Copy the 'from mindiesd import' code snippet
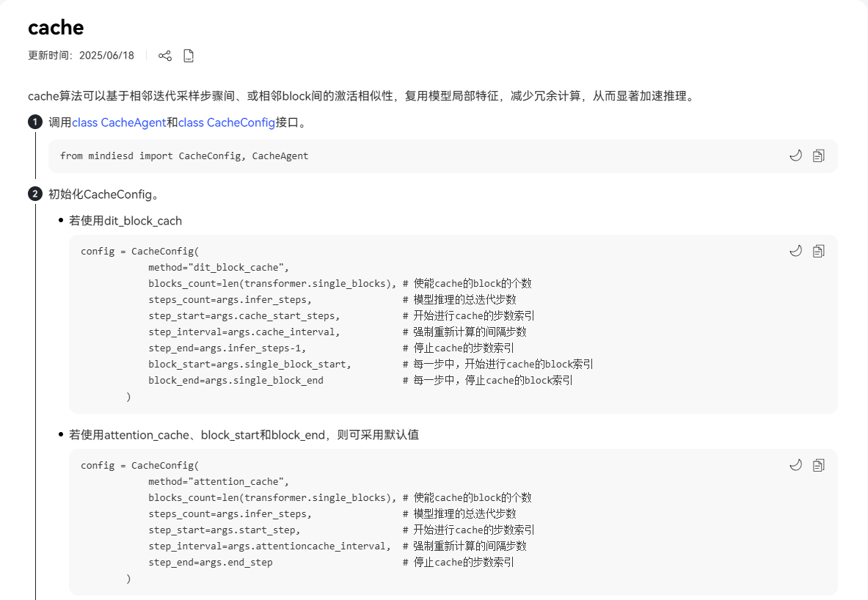 pos(819,156)
